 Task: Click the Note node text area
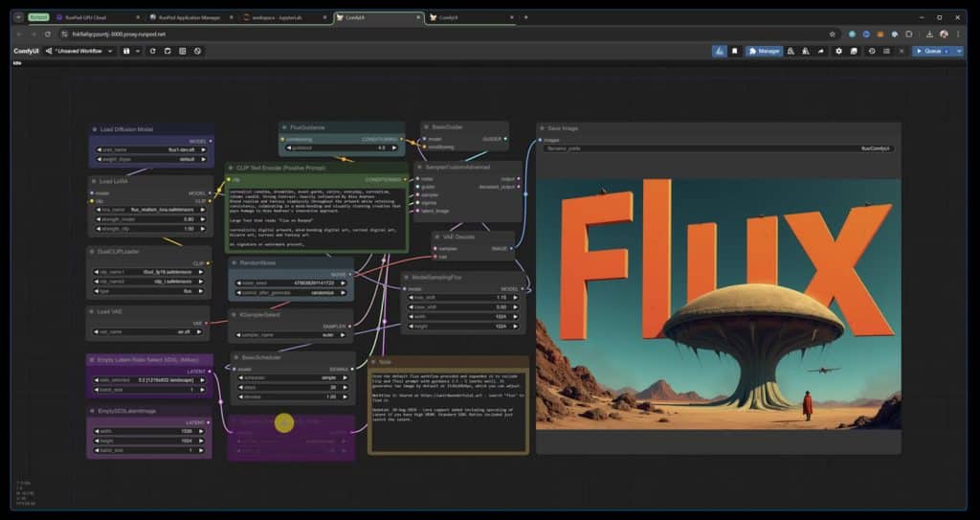448,411
